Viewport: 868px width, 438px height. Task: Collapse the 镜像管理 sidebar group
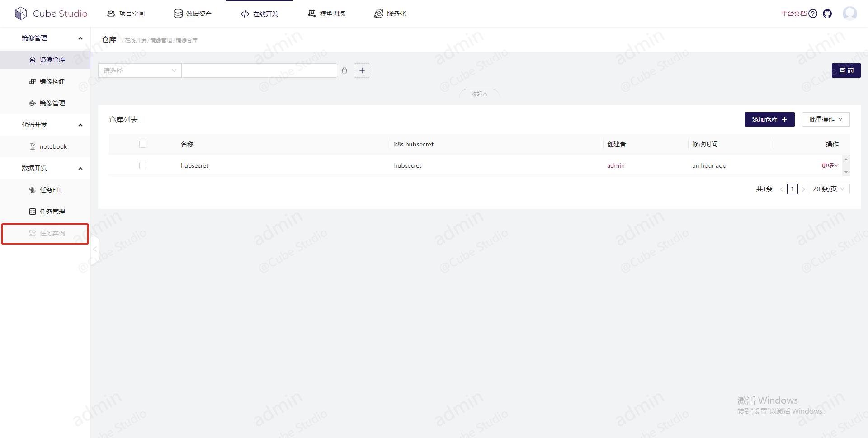(x=80, y=38)
